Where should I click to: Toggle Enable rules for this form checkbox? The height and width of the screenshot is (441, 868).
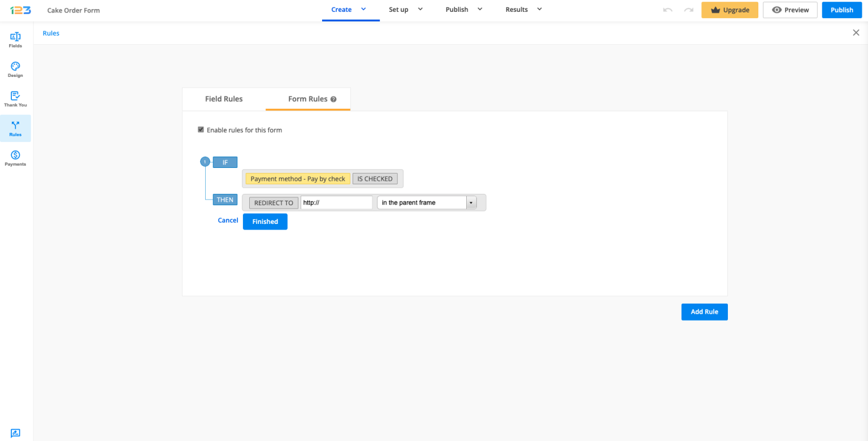pos(201,129)
